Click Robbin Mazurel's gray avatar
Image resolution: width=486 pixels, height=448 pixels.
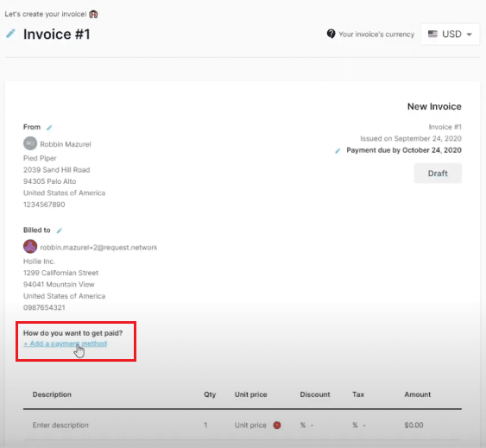click(x=30, y=143)
